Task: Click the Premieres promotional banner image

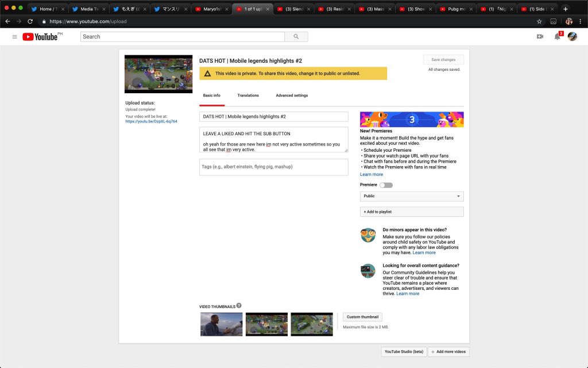Action: [412, 120]
